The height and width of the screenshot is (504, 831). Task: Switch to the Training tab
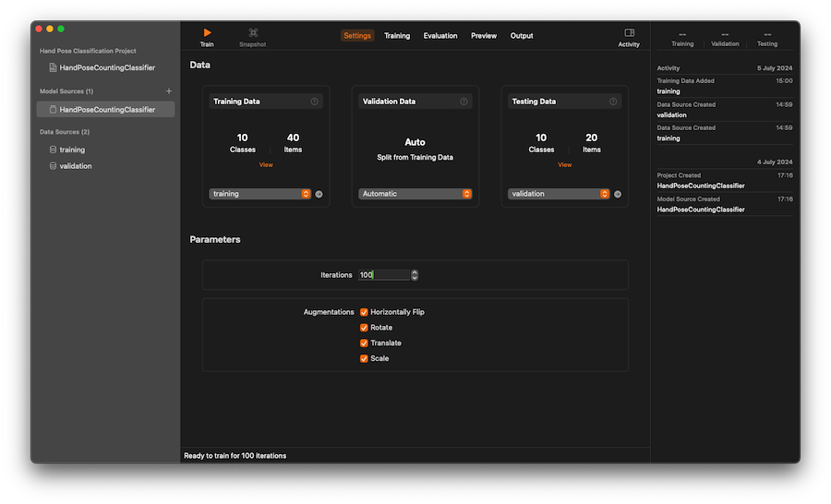coord(397,35)
